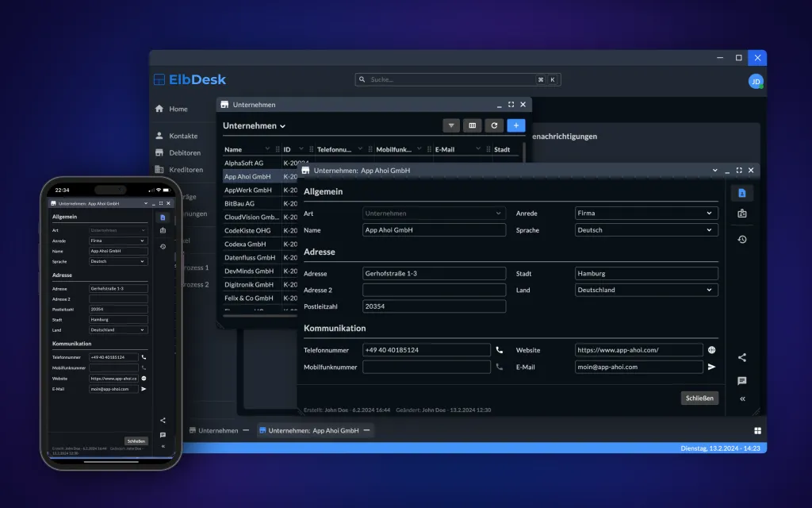Select the DevMinds GmbH row

[260, 271]
